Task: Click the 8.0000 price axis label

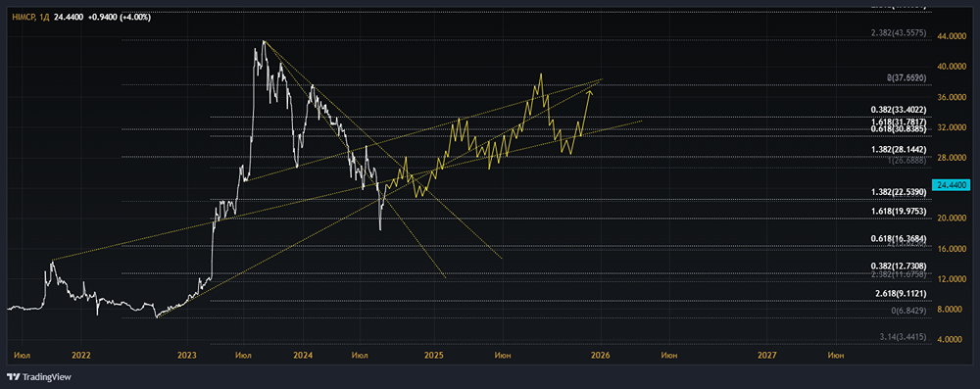Action: [953, 310]
